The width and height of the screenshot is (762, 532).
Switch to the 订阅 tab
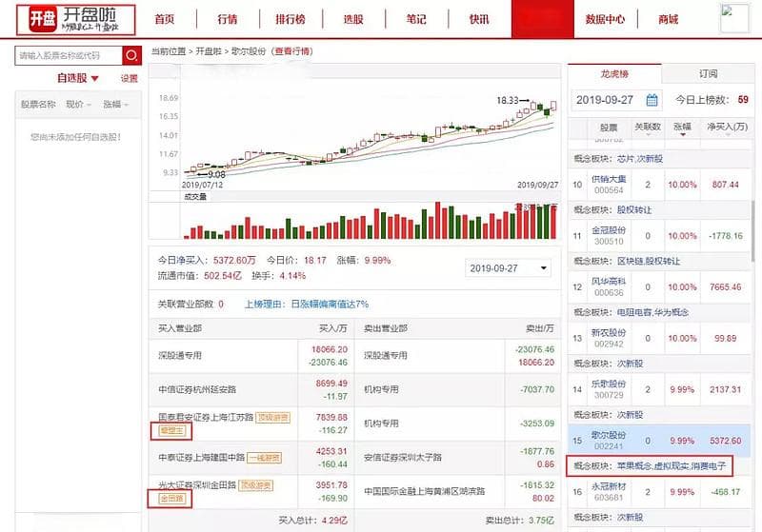coord(708,74)
